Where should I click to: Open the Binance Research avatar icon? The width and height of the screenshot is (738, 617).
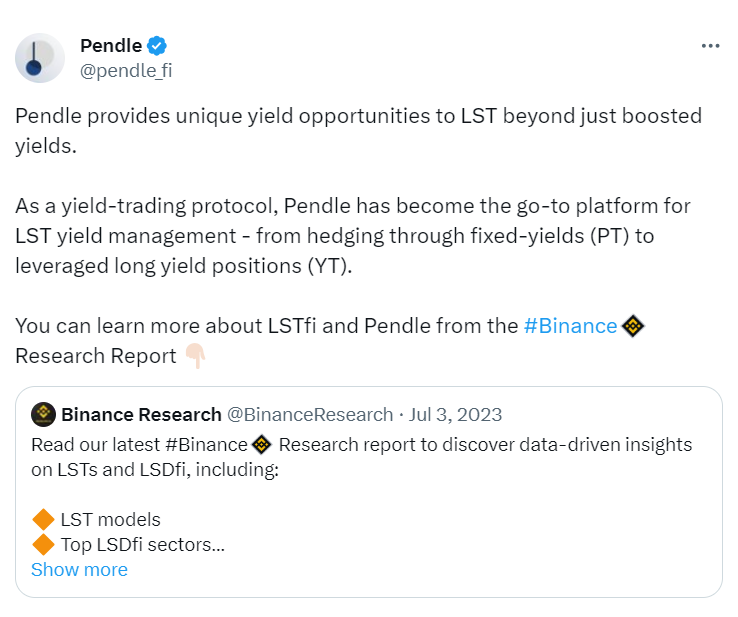(43, 415)
